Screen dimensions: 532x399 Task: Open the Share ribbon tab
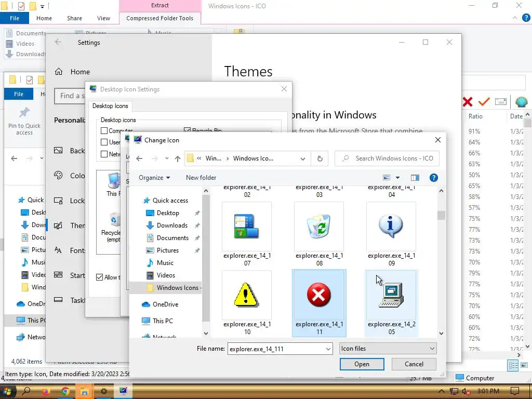point(74,18)
